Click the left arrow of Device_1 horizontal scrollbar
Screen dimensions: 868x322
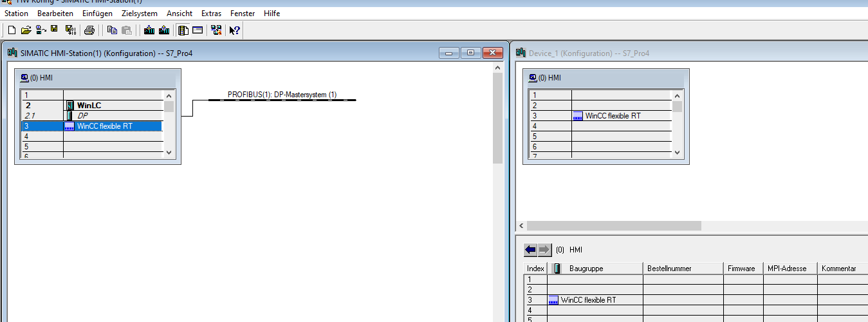[522, 226]
